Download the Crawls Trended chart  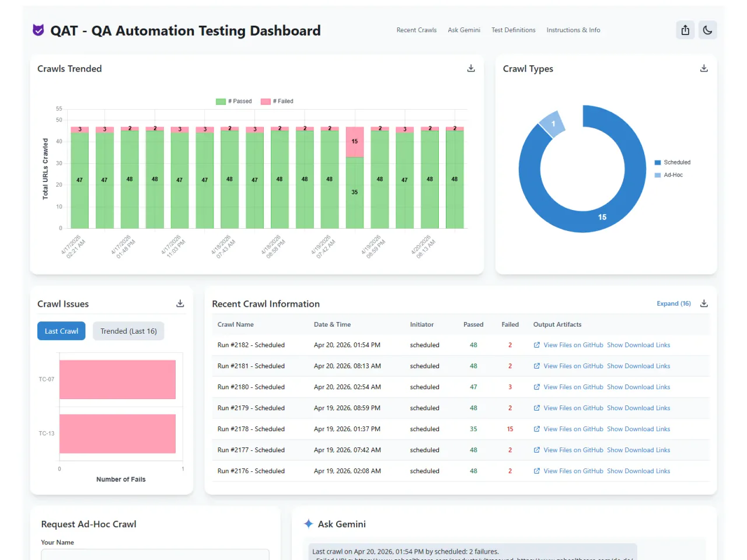click(x=471, y=68)
